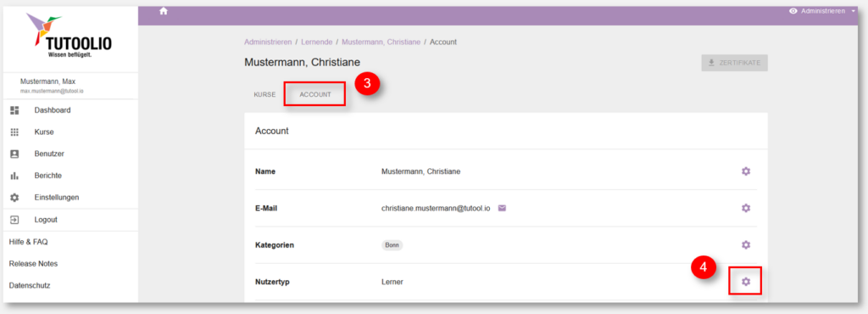Click the Lernende breadcrumb link
Screen dimensions: 868x314
[317, 42]
